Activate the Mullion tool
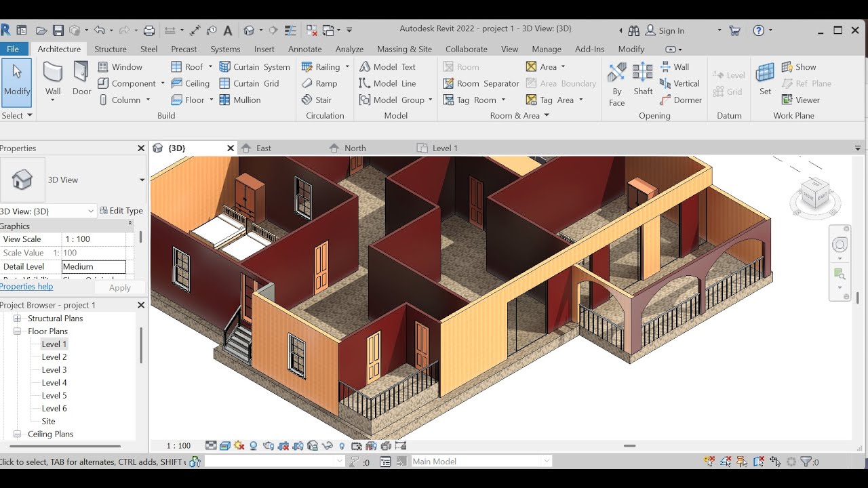868x488 pixels. (x=240, y=100)
